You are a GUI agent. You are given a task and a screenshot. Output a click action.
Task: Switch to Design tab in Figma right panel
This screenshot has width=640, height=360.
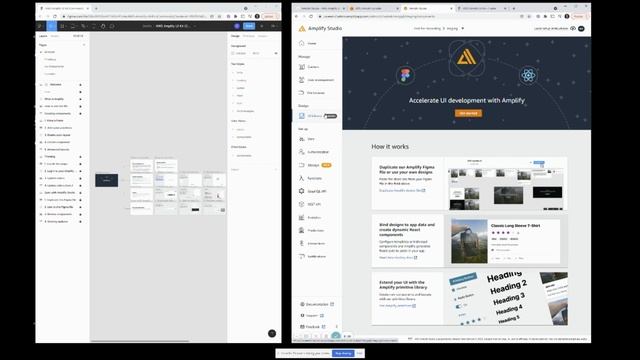[236, 36]
